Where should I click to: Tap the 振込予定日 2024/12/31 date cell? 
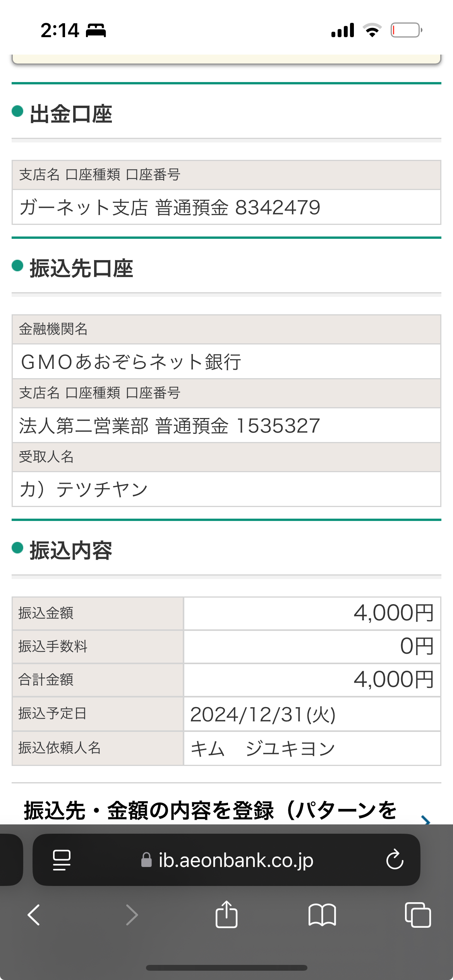(x=312, y=714)
